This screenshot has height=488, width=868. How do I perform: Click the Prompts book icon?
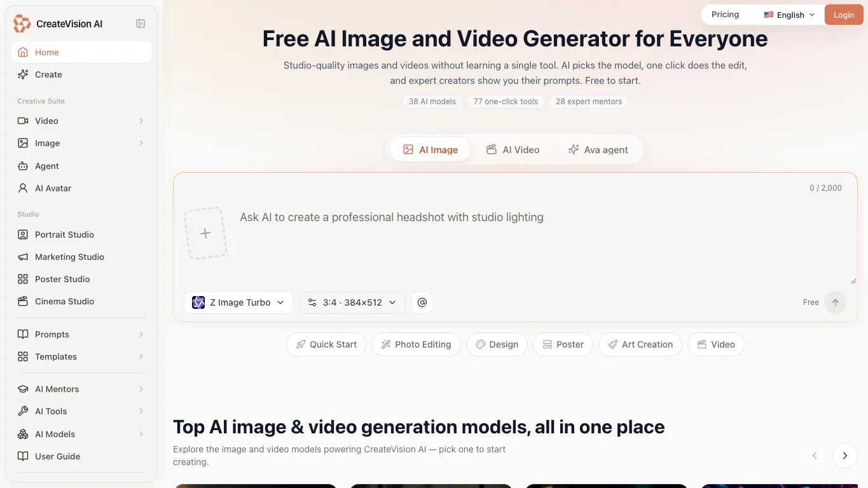tap(23, 334)
